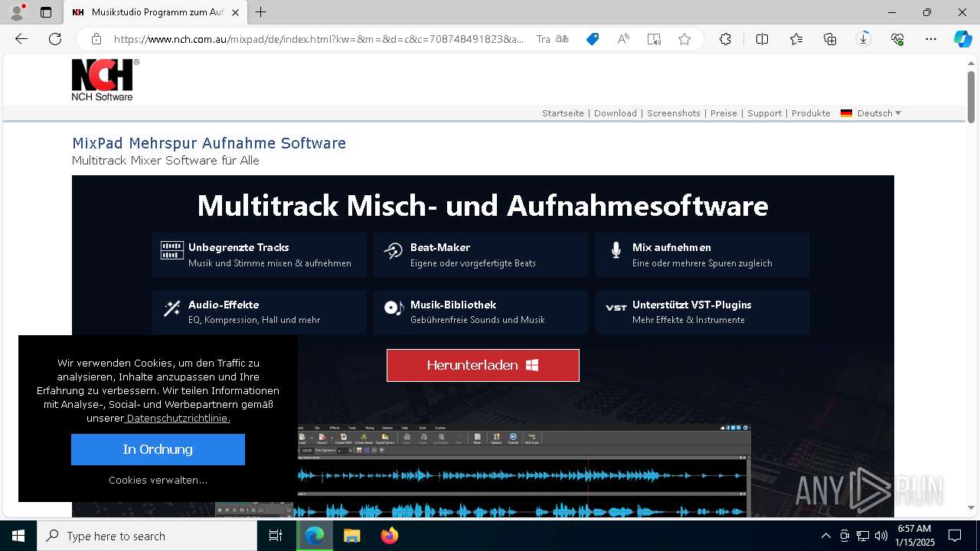The height and width of the screenshot is (551, 980).
Task: Open the volume control
Action: (881, 536)
